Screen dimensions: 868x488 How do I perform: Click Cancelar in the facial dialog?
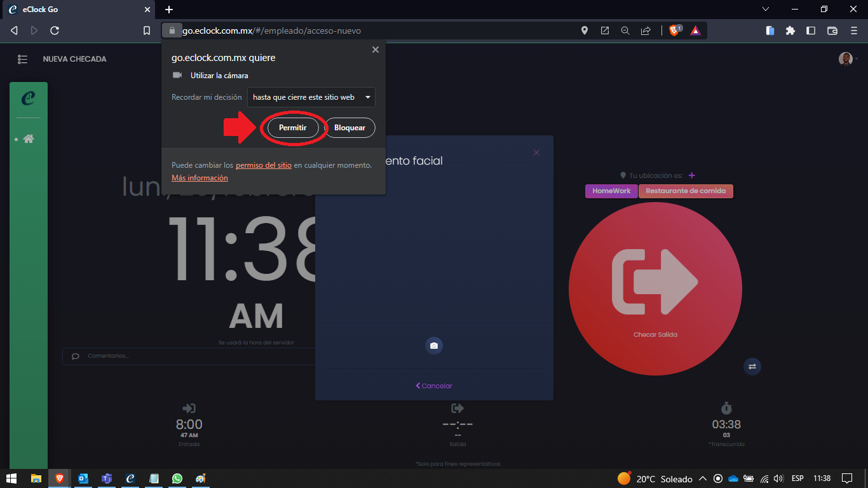tap(434, 386)
